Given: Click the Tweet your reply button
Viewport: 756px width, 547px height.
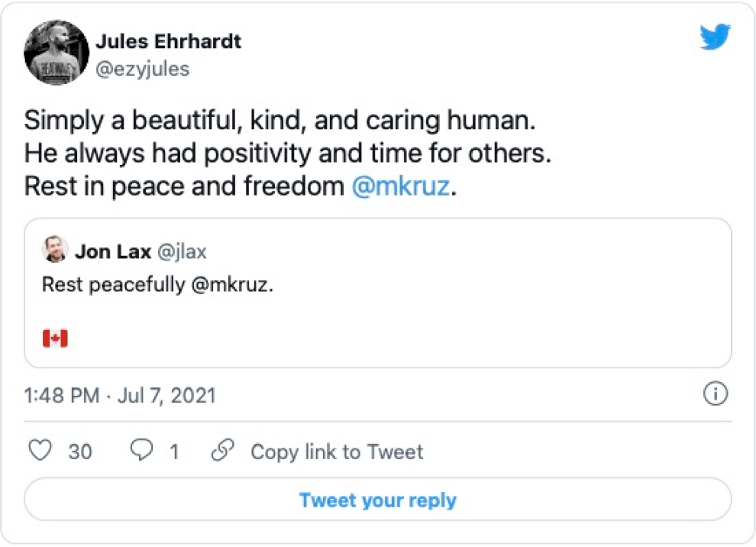Looking at the screenshot, I should click(x=378, y=500).
